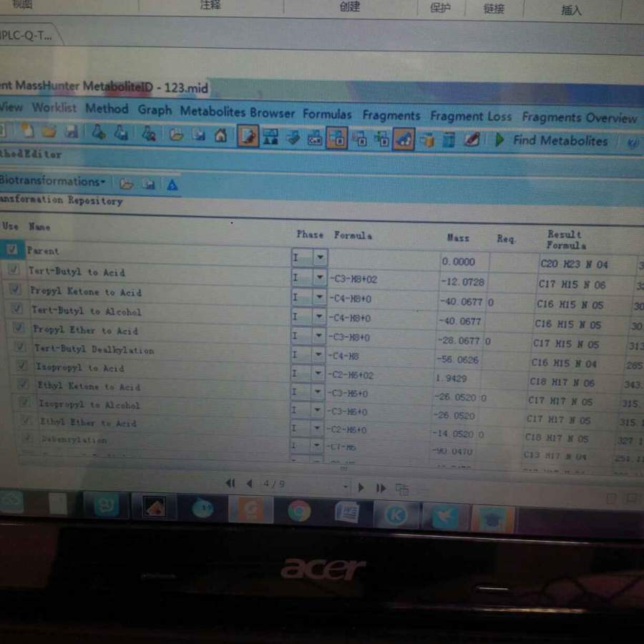Viewport: 644px width, 644px height.
Task: Open Phase dropdown for Tert-Butyl Dealkylation
Action: [318, 354]
